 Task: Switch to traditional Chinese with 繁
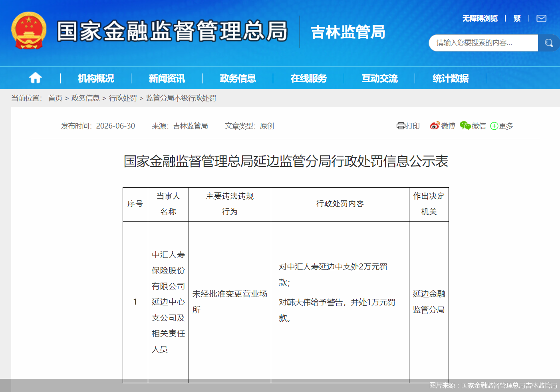coord(517,18)
